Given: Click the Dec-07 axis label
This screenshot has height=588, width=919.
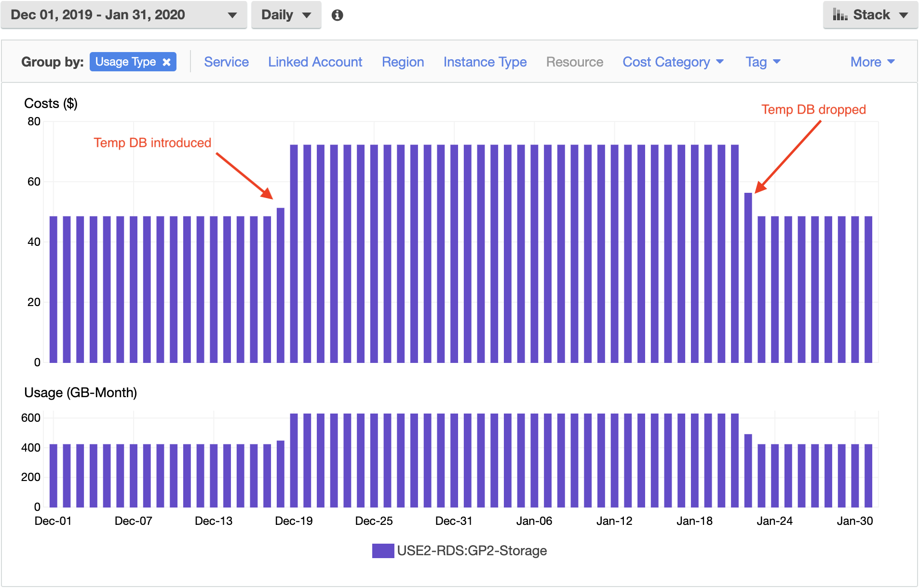Looking at the screenshot, I should click(x=133, y=521).
